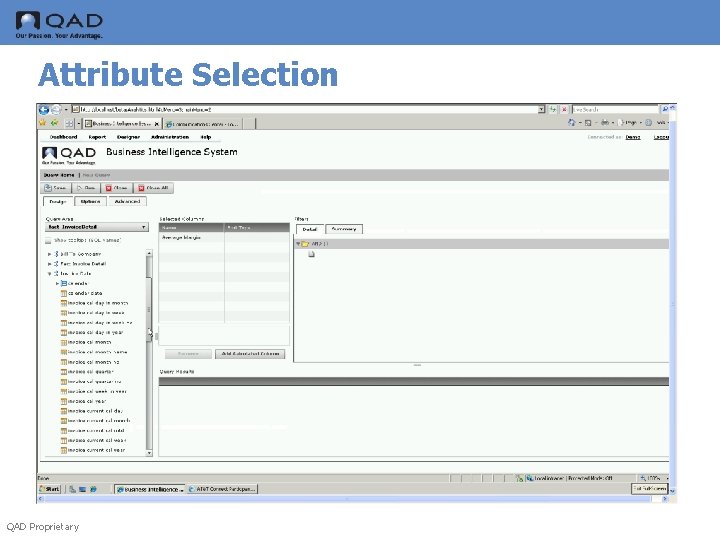This screenshot has height=540, width=720.
Task: Click the QAD logo in application header
Action: pyautogui.click(x=69, y=155)
